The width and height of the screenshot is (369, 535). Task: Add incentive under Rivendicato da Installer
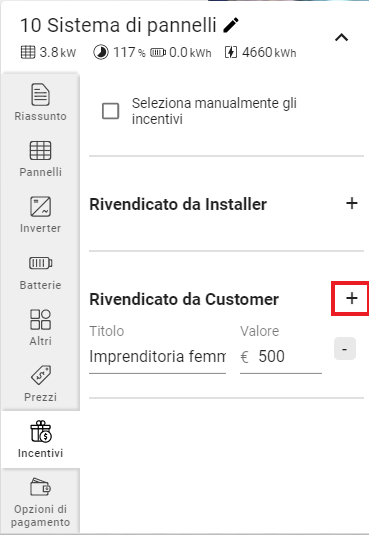point(352,204)
